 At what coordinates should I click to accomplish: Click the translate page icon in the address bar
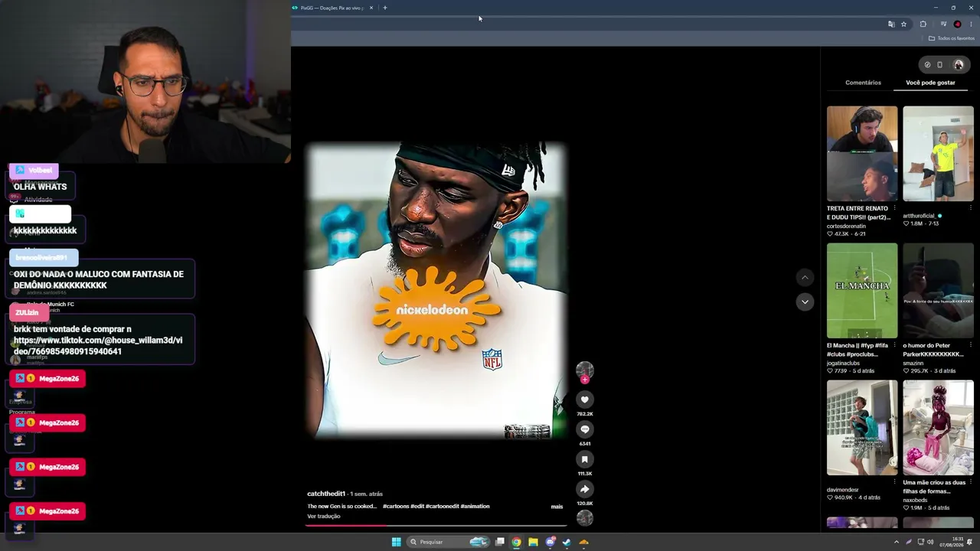click(891, 24)
